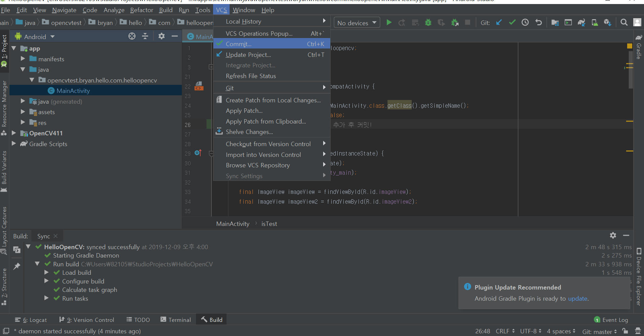
Task: Toggle the Layout Captures side panel
Action: pyautogui.click(x=4, y=231)
